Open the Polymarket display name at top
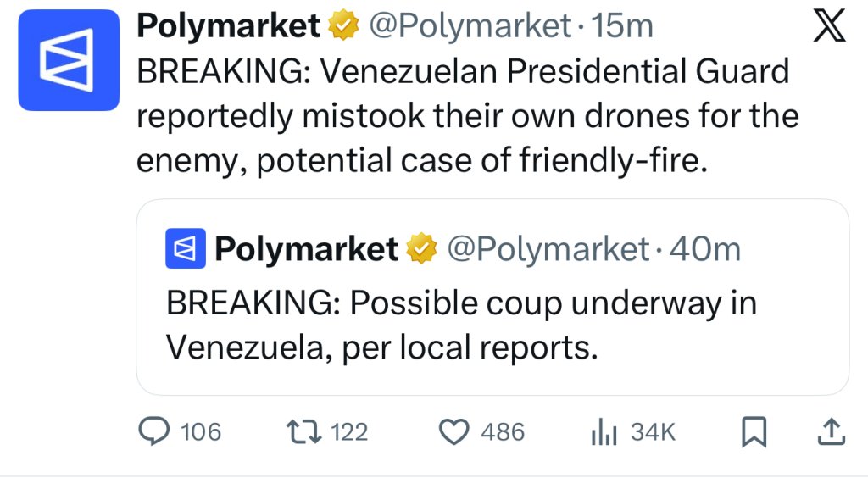 point(229,27)
